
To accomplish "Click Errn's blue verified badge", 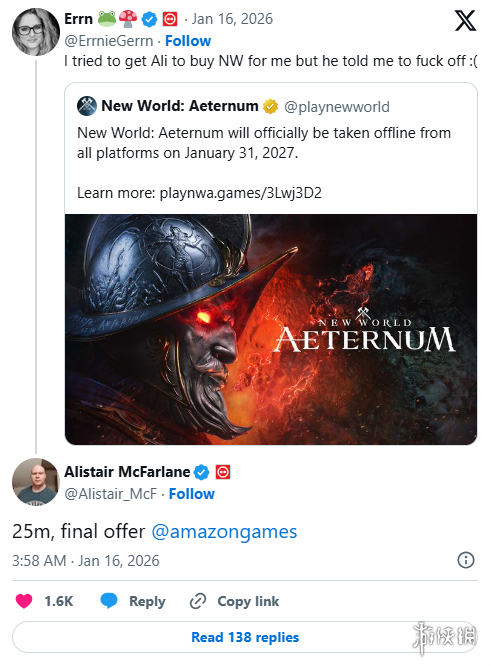I will tap(149, 19).
